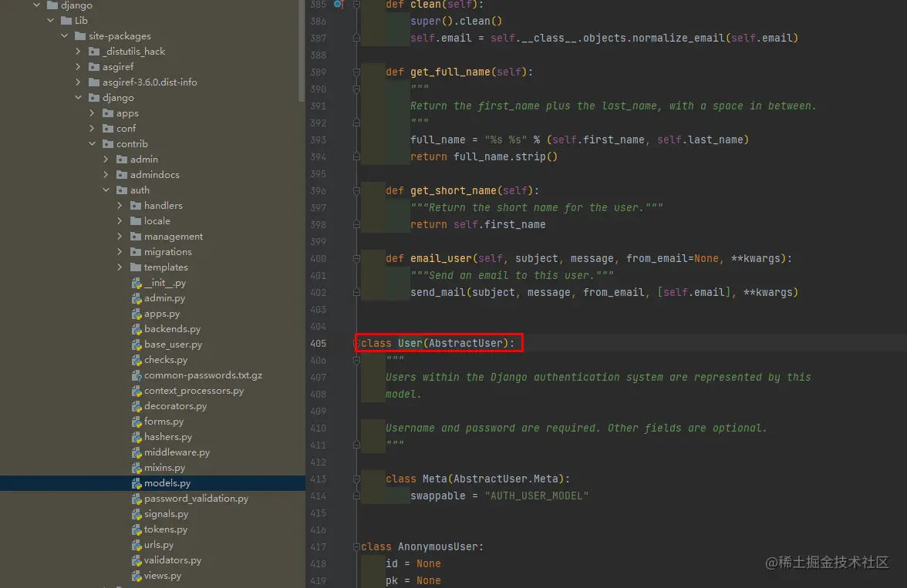Image resolution: width=907 pixels, height=588 pixels.
Task: Open __init__.py file
Action: point(165,283)
